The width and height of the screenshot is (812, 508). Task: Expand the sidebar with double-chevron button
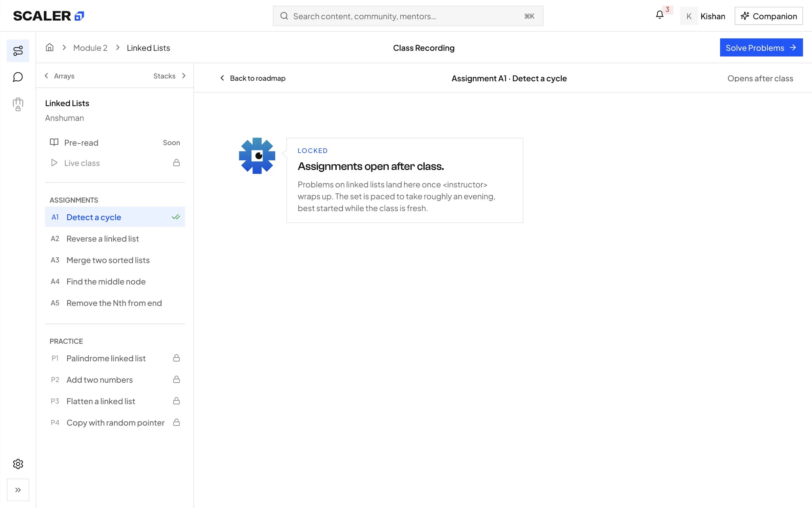(18, 490)
